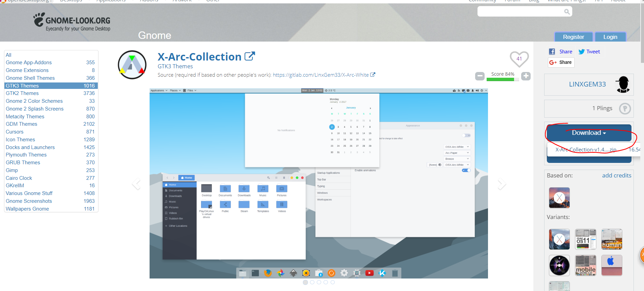644x291 pixels.
Task: Click the plus vote button beside score
Action: coord(526,76)
